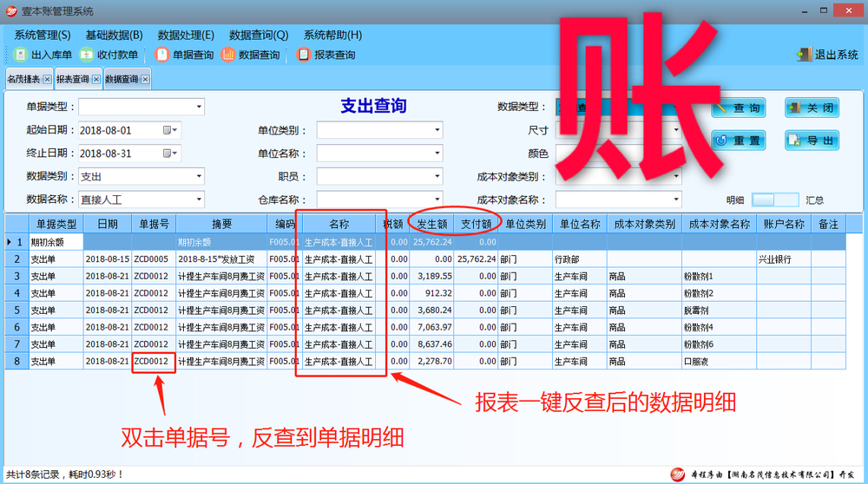Open the 系统管理(S) menu
868x484 pixels.
tap(43, 35)
